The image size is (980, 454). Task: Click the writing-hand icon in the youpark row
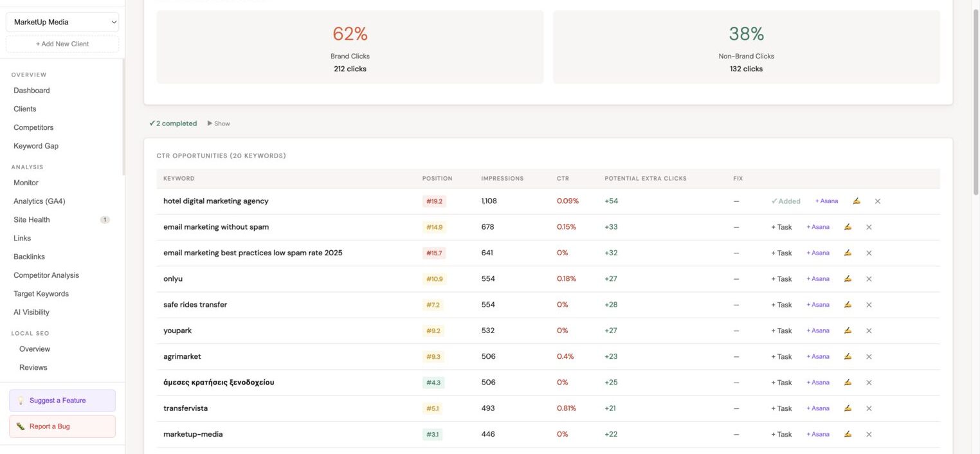tap(848, 331)
